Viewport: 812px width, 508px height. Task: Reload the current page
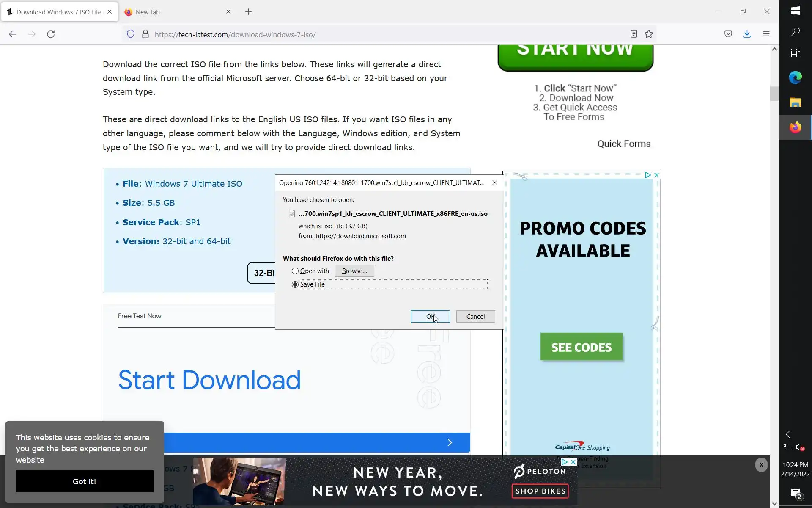pyautogui.click(x=51, y=34)
